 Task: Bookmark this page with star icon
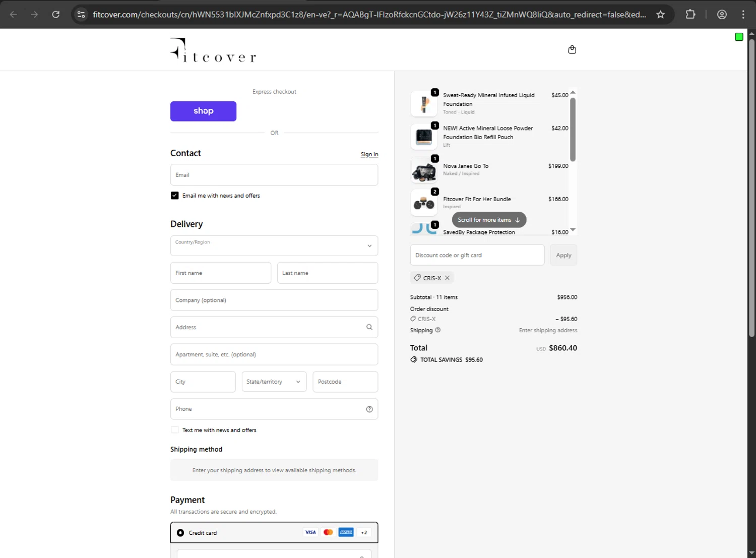pos(660,15)
